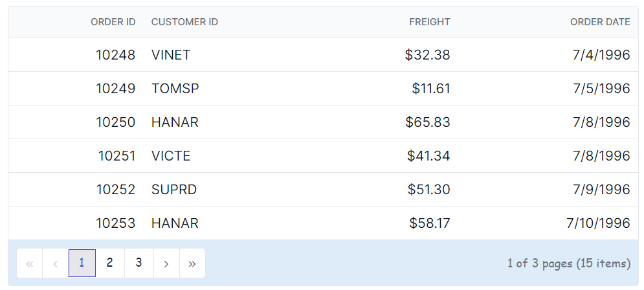Click the SUPRD customer cell
The height and width of the screenshot is (290, 644).
pos(173,190)
